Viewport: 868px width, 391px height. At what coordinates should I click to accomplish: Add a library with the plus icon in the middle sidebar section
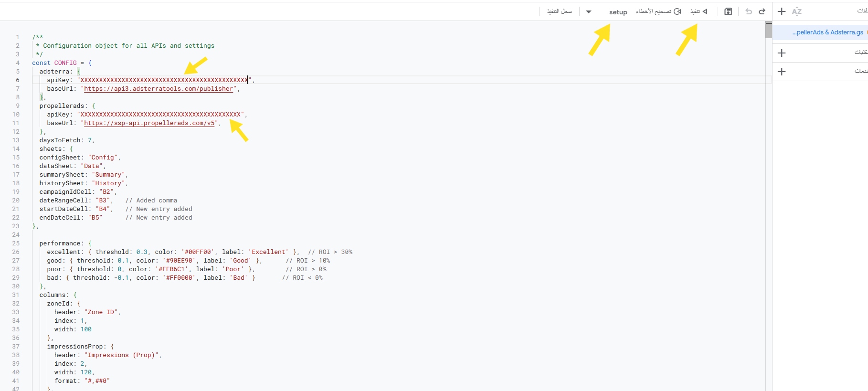[x=782, y=53]
